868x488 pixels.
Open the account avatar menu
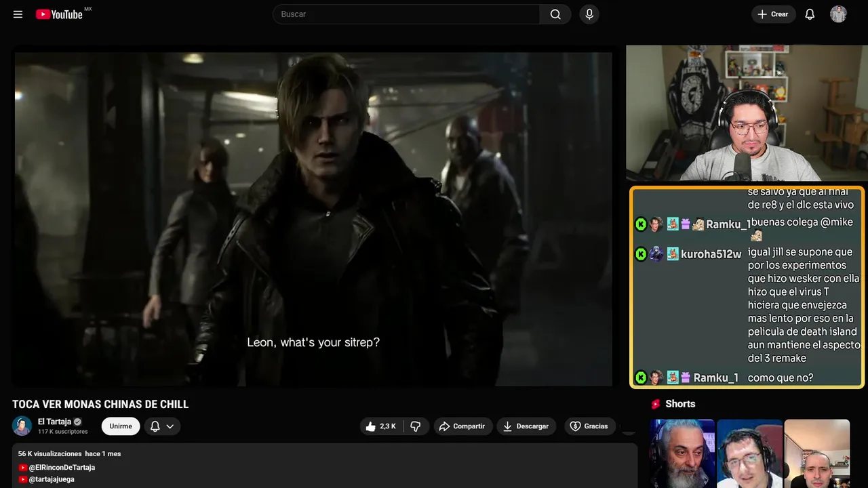point(838,14)
